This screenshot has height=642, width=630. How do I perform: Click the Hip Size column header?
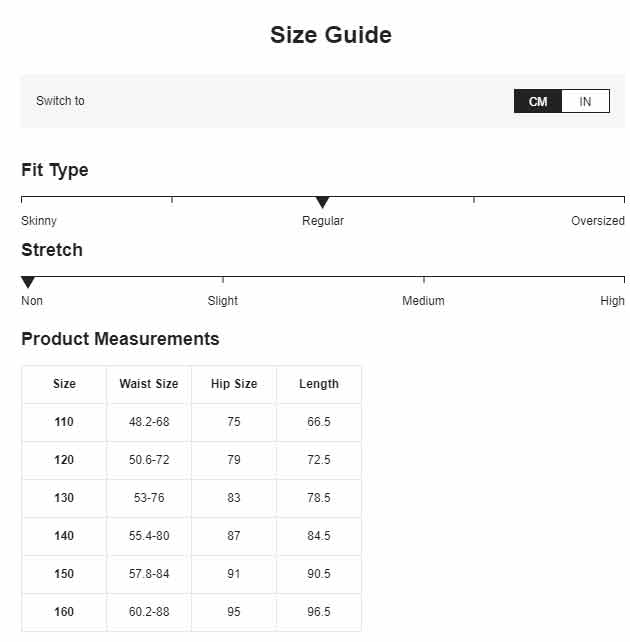(x=234, y=384)
